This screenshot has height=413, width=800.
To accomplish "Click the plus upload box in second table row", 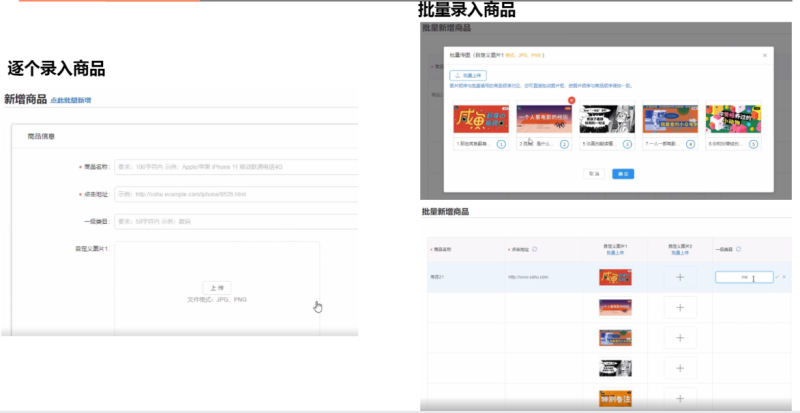I will pos(680,307).
